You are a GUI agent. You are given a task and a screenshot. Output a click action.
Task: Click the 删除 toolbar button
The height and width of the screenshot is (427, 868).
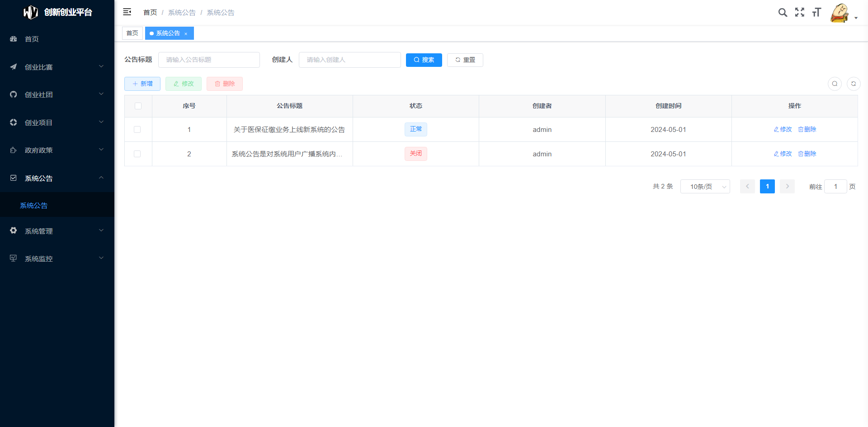(225, 84)
